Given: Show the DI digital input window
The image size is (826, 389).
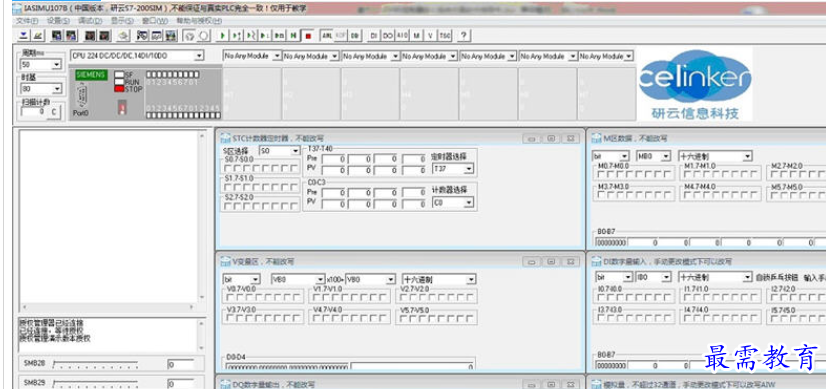Looking at the screenshot, I should pos(373,35).
